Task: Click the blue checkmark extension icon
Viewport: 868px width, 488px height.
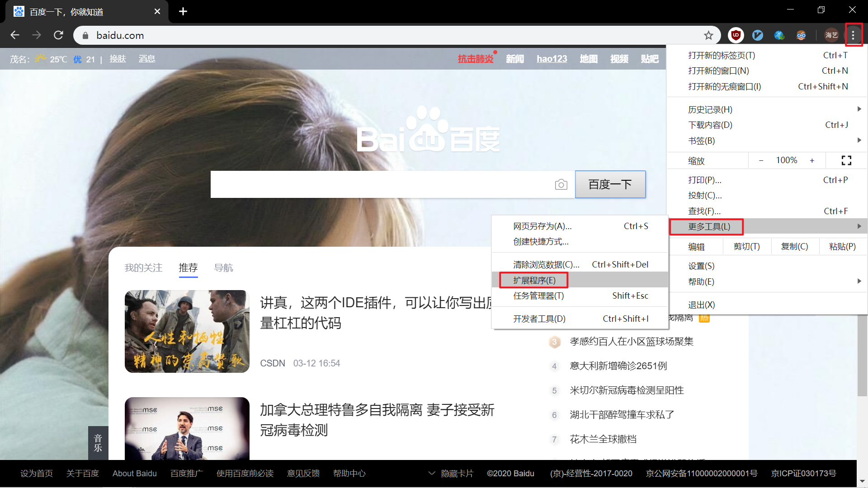Action: pyautogui.click(x=758, y=35)
